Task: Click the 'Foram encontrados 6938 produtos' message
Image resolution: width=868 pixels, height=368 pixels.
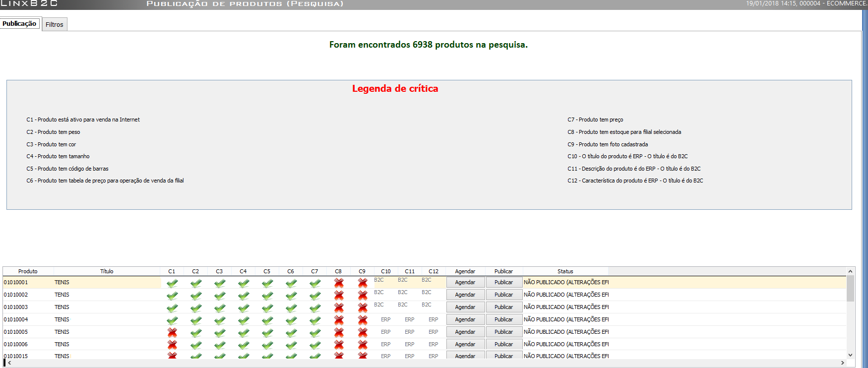Action: coord(429,45)
